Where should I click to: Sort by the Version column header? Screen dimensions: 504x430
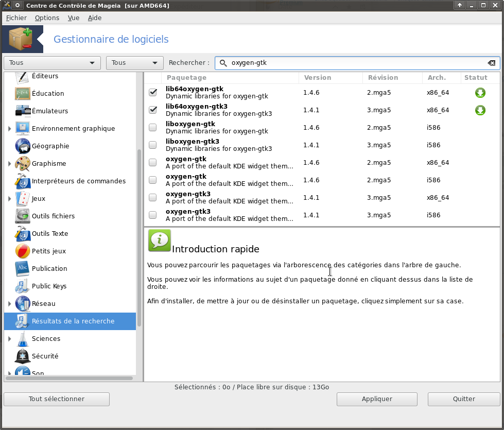[x=331, y=78]
